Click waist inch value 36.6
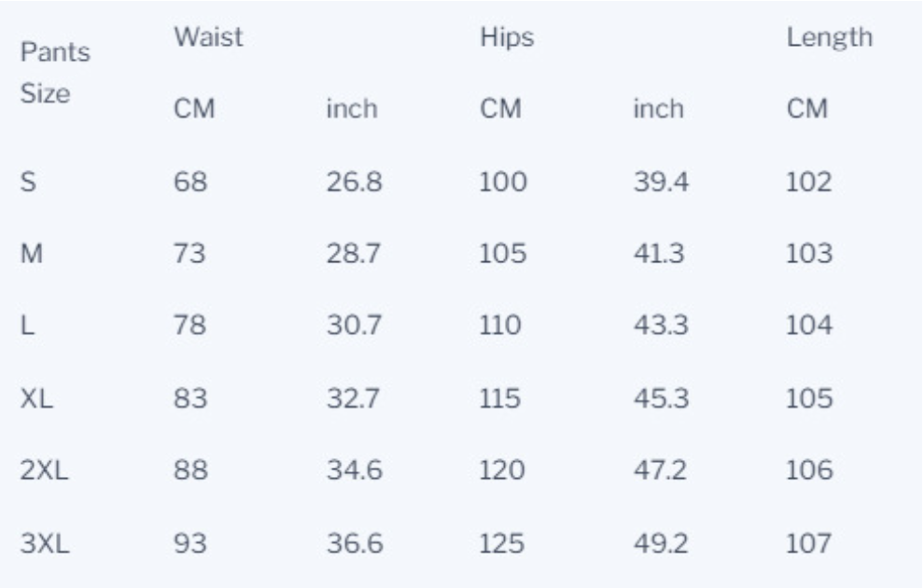 355,543
